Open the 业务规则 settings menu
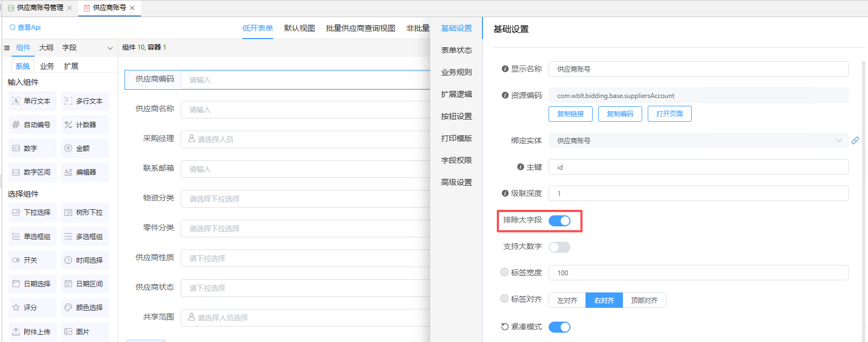Image resolution: width=868 pixels, height=342 pixels. tap(457, 72)
